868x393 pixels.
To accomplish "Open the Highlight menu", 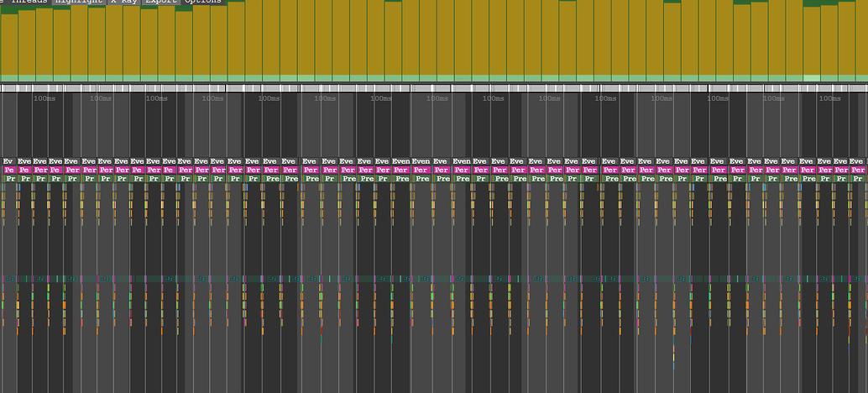I will pyautogui.click(x=80, y=2).
